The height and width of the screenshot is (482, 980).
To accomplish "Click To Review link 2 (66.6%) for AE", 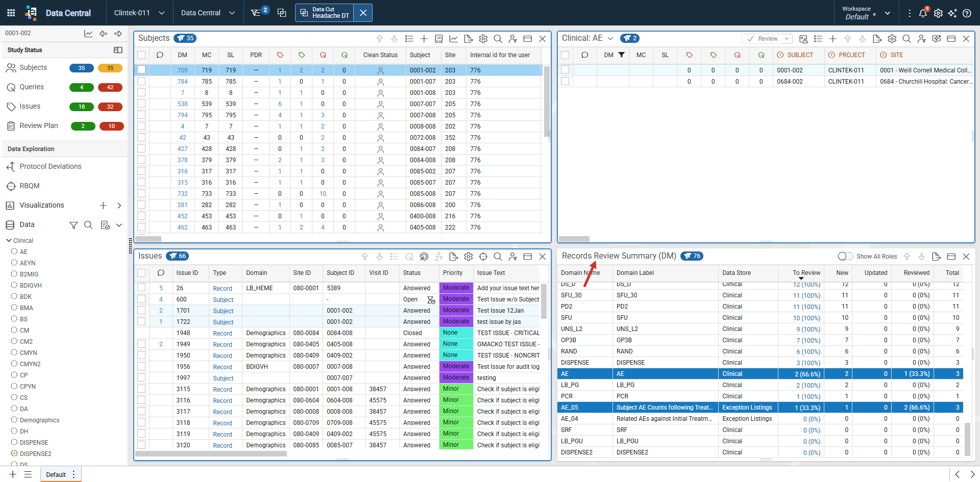I will pos(807,374).
